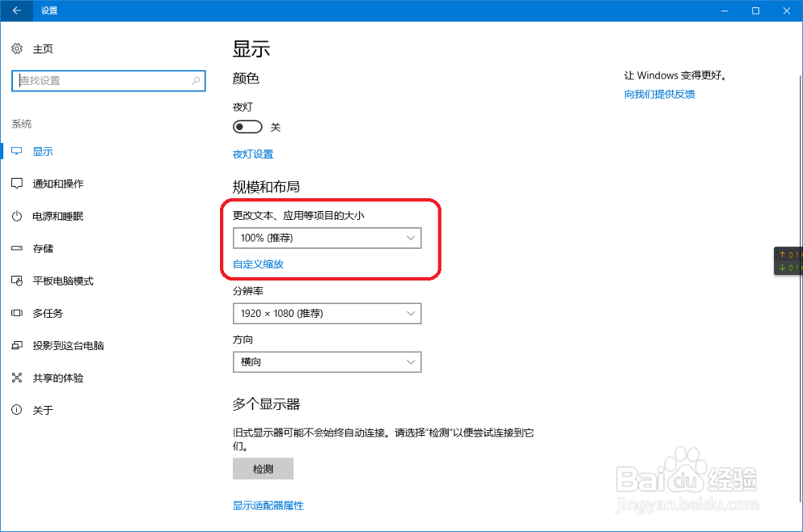The image size is (803, 532).
Task: Toggle the 夜灯 night light switch on
Action: coord(247,126)
